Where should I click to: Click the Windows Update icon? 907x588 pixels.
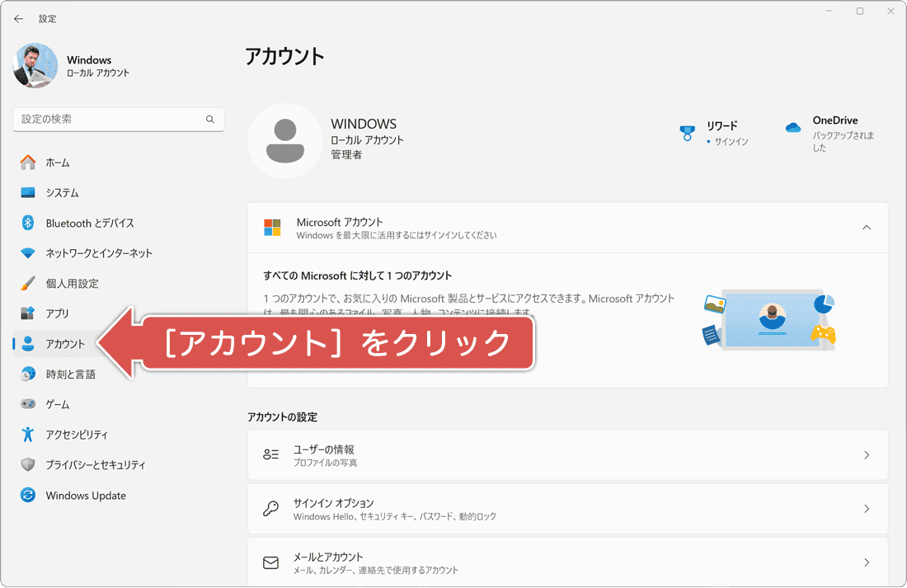(28, 495)
